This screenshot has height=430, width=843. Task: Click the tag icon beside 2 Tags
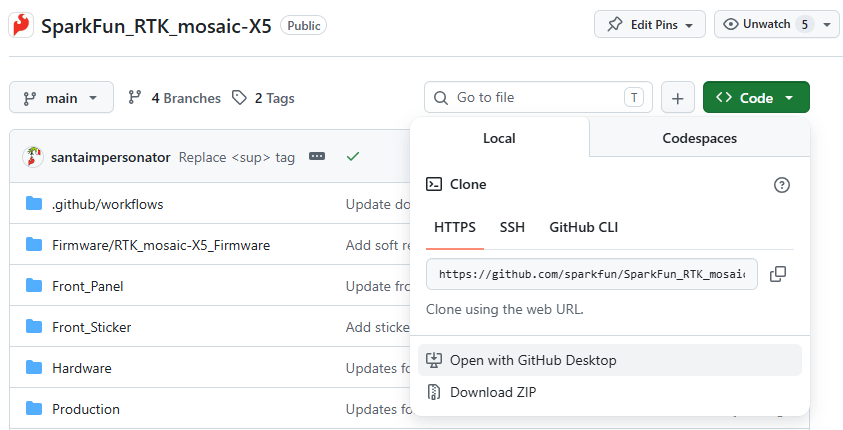click(x=239, y=97)
